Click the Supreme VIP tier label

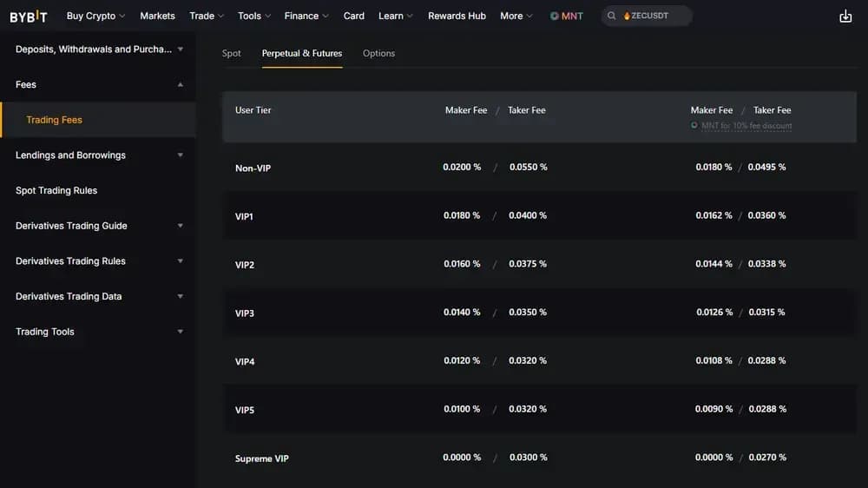coord(262,458)
